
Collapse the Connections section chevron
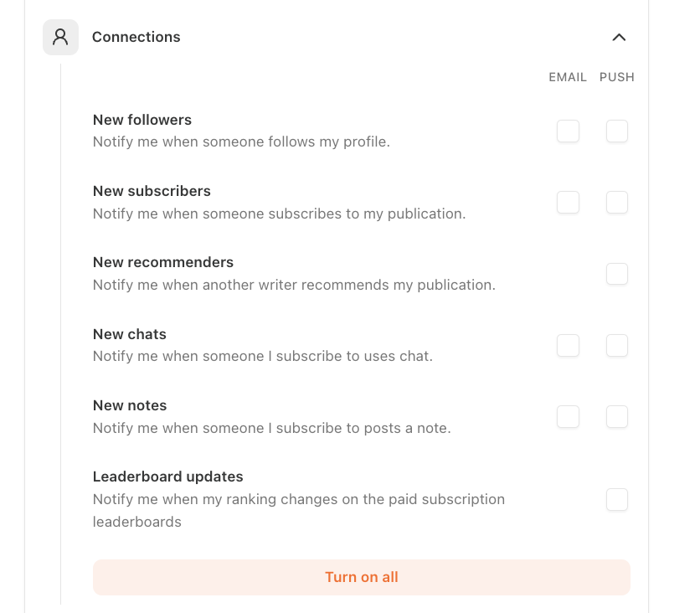tap(619, 38)
